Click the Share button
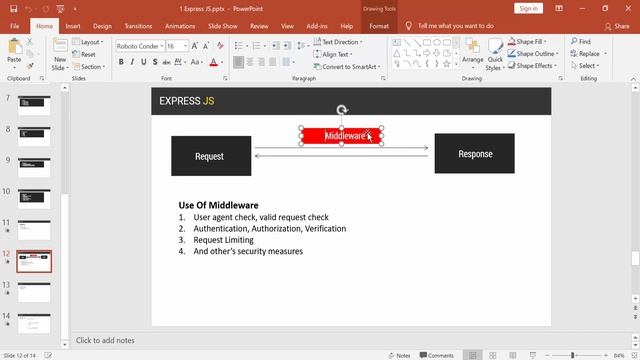 tap(617, 26)
